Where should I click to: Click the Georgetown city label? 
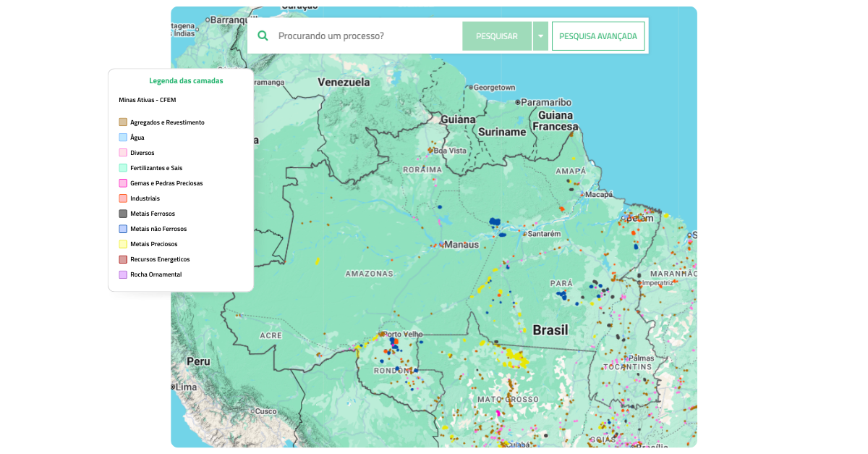[495, 88]
